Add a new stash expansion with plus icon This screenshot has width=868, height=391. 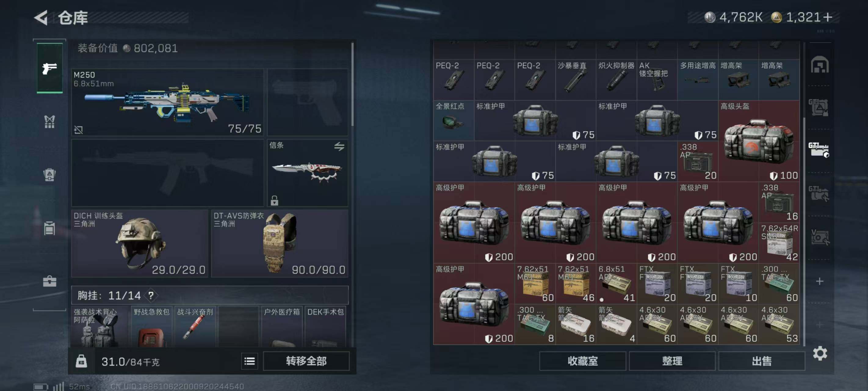tap(819, 281)
